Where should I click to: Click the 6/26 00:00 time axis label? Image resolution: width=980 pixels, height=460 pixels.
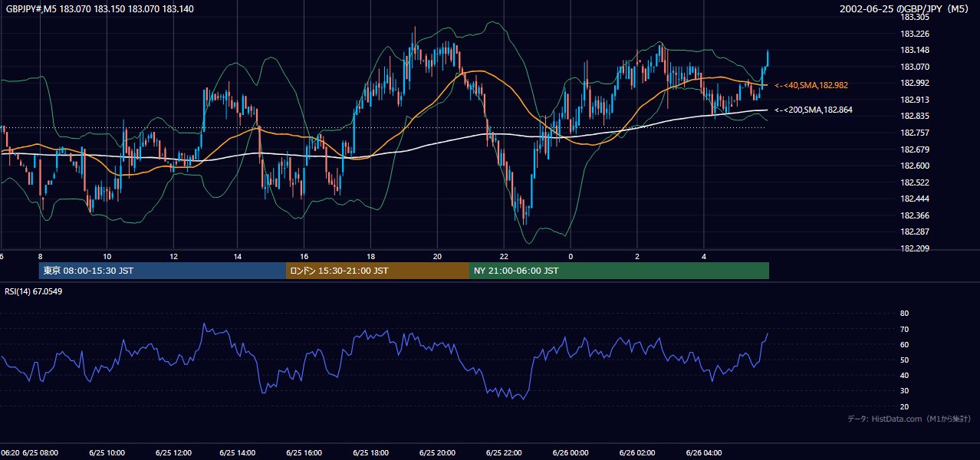click(x=570, y=452)
